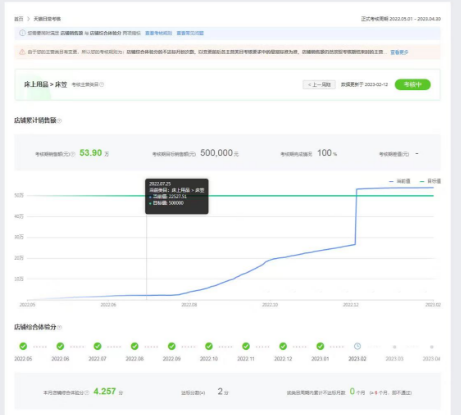Select the 2022.09 green checkmark month

click(172, 347)
